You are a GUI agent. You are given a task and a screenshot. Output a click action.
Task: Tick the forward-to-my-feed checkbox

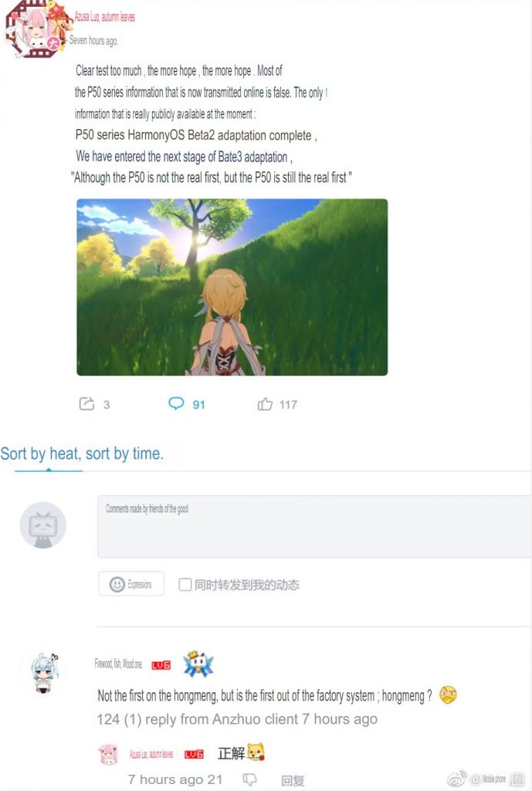tap(185, 585)
